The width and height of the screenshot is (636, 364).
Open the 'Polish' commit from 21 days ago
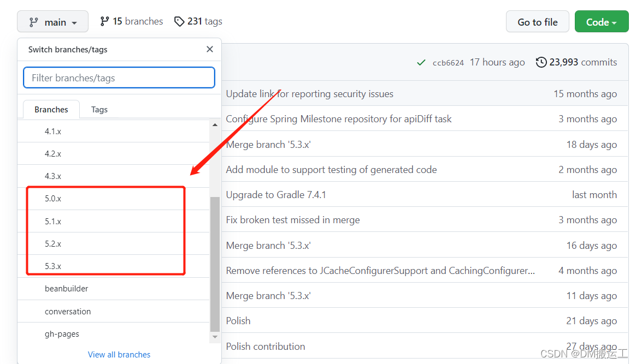click(238, 321)
